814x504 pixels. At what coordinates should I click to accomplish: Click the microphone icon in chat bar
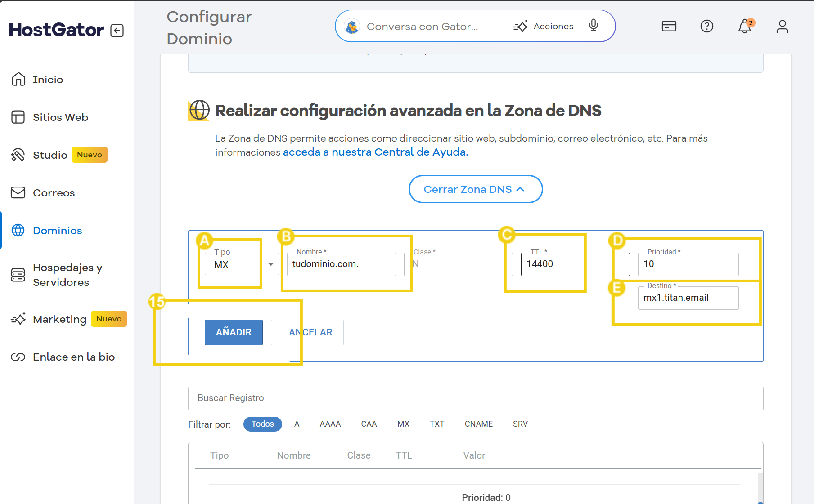click(593, 26)
